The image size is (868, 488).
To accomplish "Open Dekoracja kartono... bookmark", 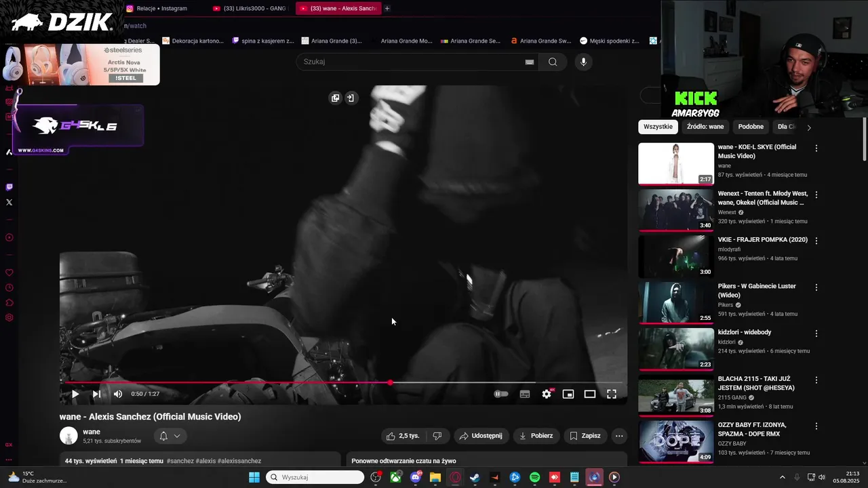I will click(193, 41).
